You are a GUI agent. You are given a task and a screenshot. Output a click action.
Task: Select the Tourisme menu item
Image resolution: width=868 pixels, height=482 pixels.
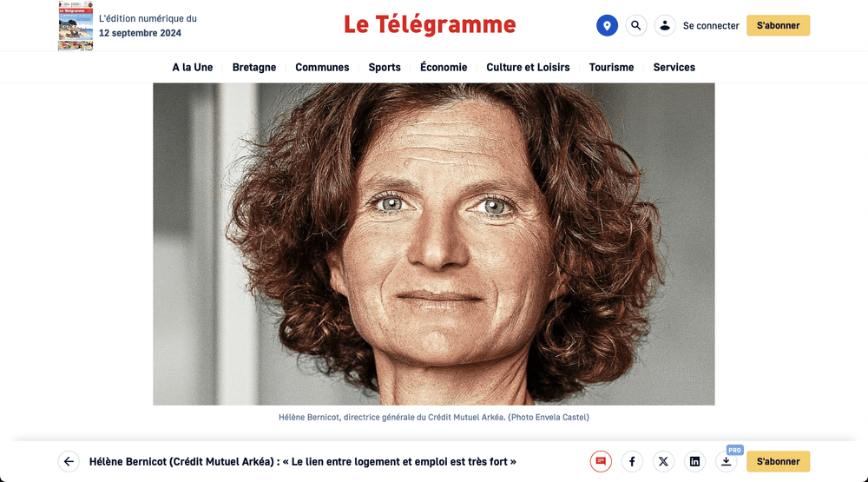click(x=611, y=67)
